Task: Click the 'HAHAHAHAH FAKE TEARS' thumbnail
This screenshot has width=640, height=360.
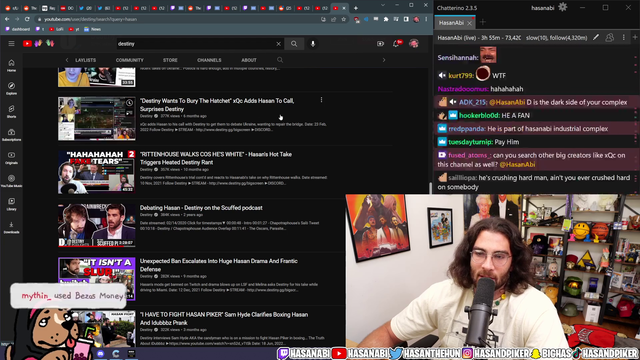Action: [97, 172]
